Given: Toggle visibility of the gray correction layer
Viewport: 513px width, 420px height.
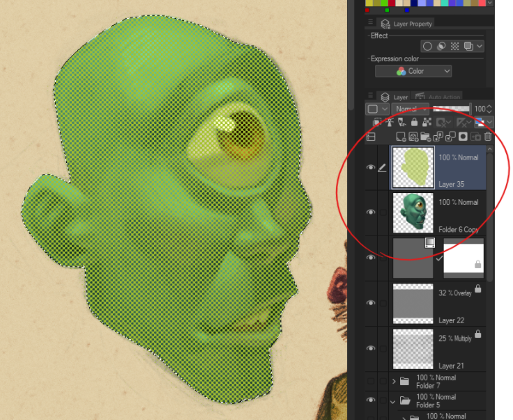Looking at the screenshot, I should coord(370,258).
